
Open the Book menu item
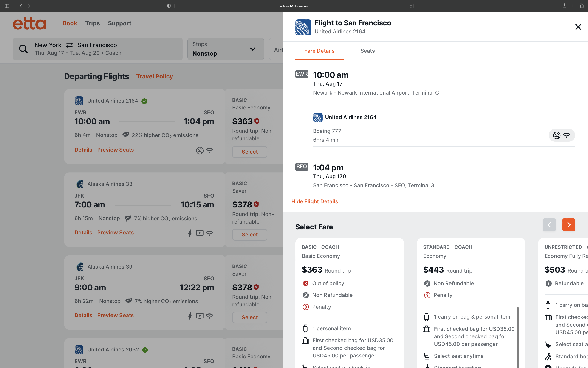[x=70, y=23]
